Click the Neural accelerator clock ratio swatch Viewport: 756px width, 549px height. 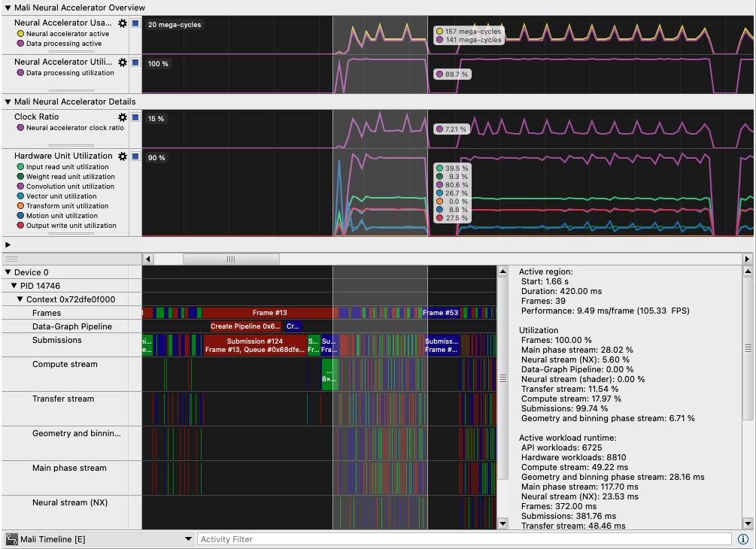(x=20, y=128)
